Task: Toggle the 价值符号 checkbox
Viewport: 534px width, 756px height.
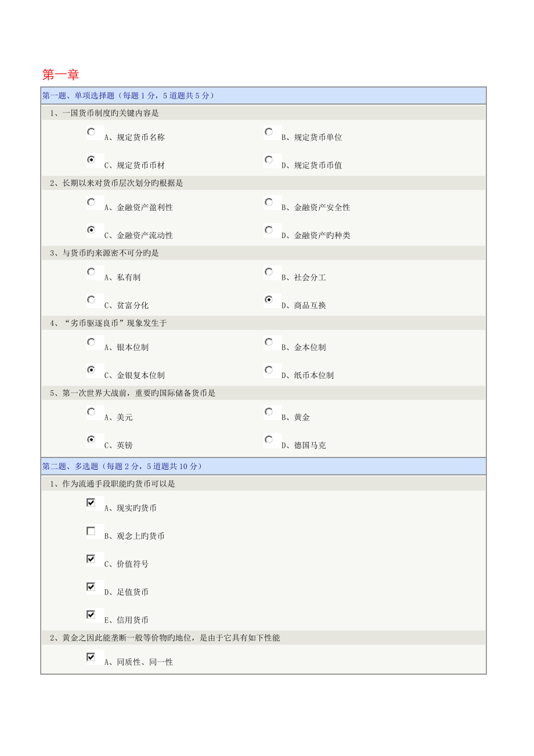Action: click(x=91, y=559)
